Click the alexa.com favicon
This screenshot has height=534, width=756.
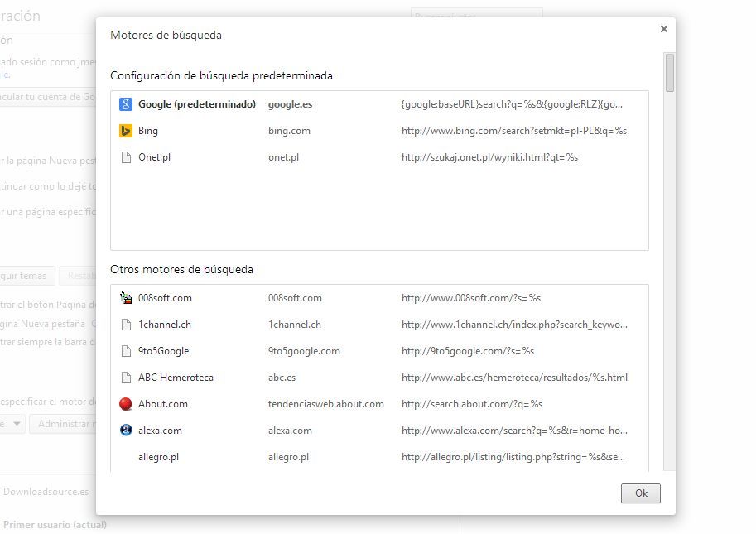point(126,431)
